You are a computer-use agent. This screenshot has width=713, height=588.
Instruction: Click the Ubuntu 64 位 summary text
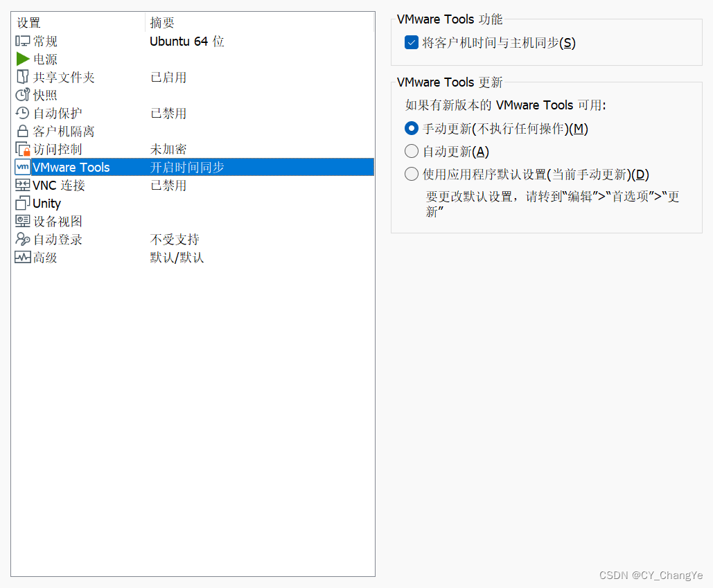(187, 42)
